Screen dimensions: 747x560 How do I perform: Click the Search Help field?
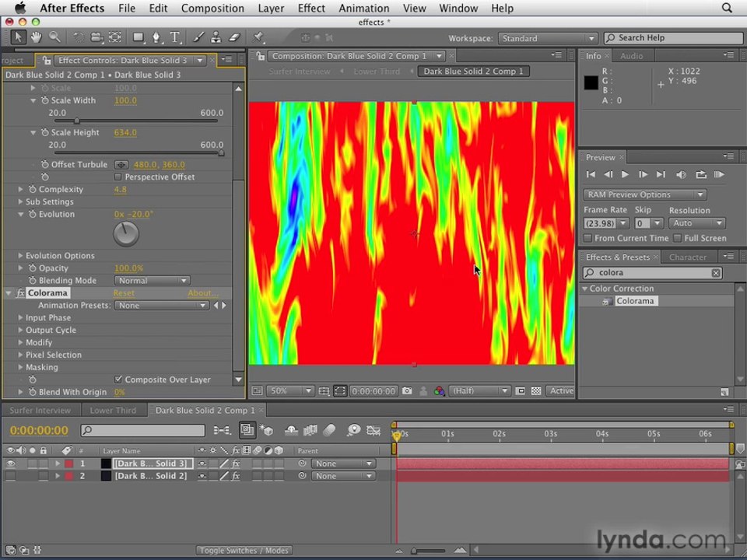672,37
